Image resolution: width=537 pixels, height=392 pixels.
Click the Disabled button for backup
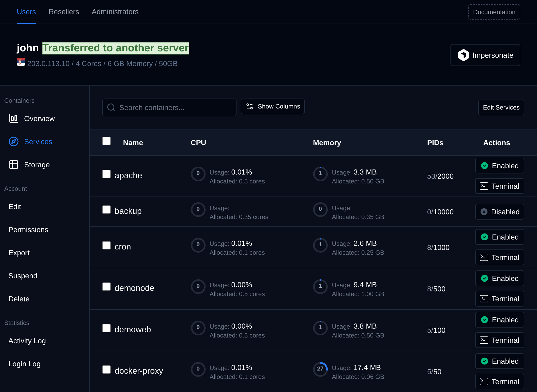pyautogui.click(x=500, y=212)
